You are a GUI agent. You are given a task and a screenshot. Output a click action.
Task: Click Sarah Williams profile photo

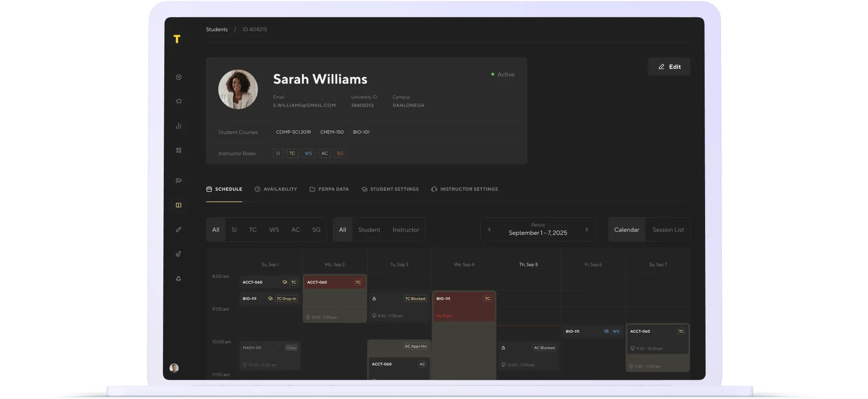[238, 90]
